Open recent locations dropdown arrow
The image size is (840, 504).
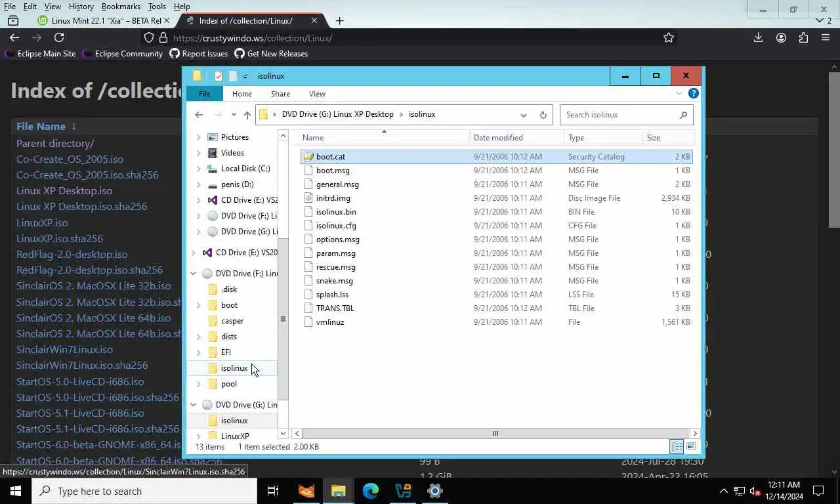click(x=234, y=115)
